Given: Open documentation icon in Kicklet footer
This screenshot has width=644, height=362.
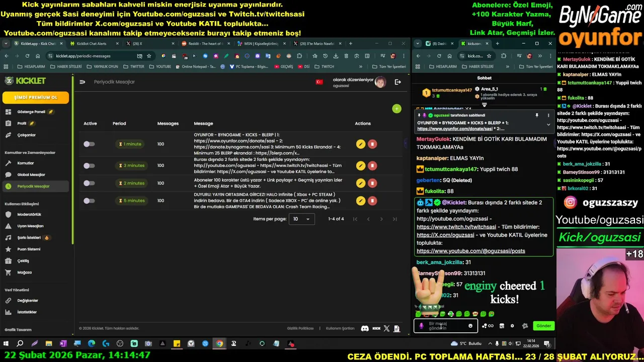Looking at the screenshot, I should point(396,328).
